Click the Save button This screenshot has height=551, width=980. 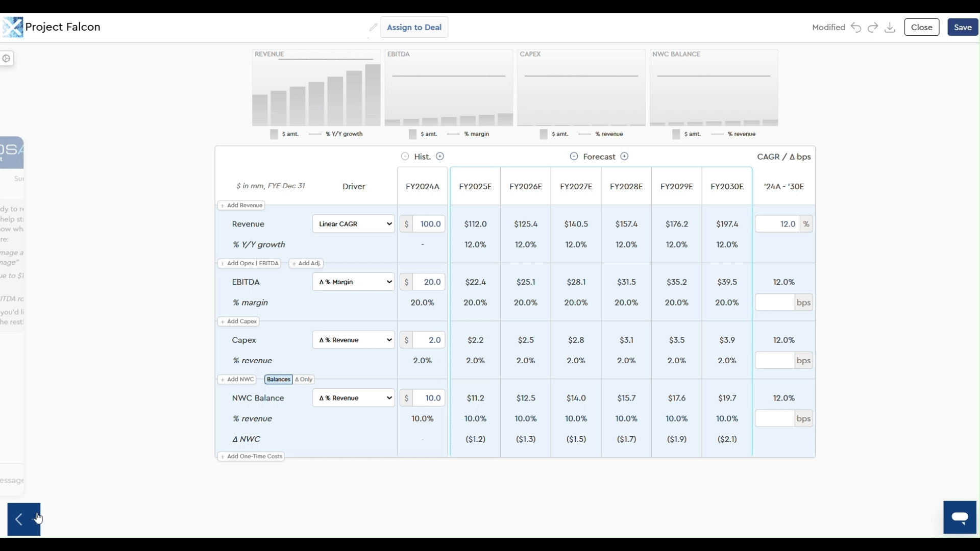click(962, 28)
